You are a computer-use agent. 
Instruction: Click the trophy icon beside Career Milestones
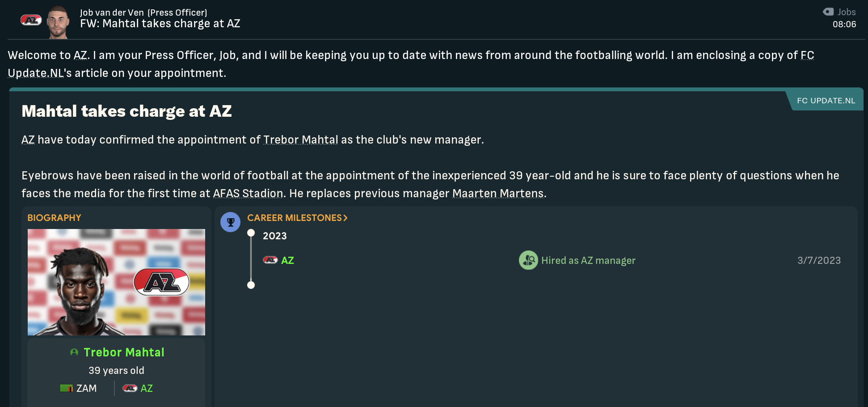[x=231, y=222]
